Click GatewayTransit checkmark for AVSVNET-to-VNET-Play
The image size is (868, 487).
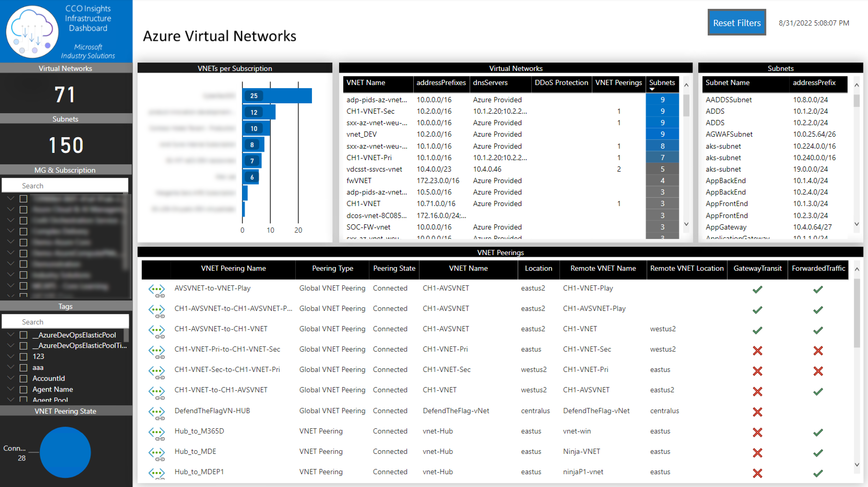[x=757, y=289]
